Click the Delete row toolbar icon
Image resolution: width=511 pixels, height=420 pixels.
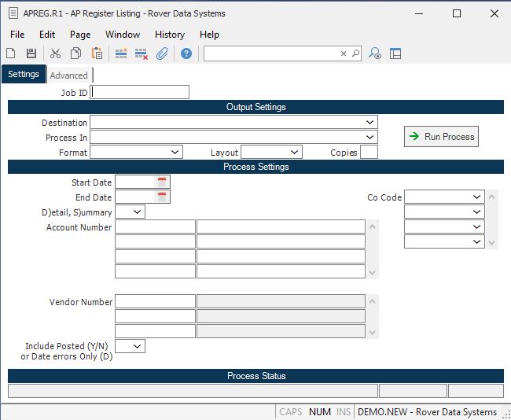(142, 53)
